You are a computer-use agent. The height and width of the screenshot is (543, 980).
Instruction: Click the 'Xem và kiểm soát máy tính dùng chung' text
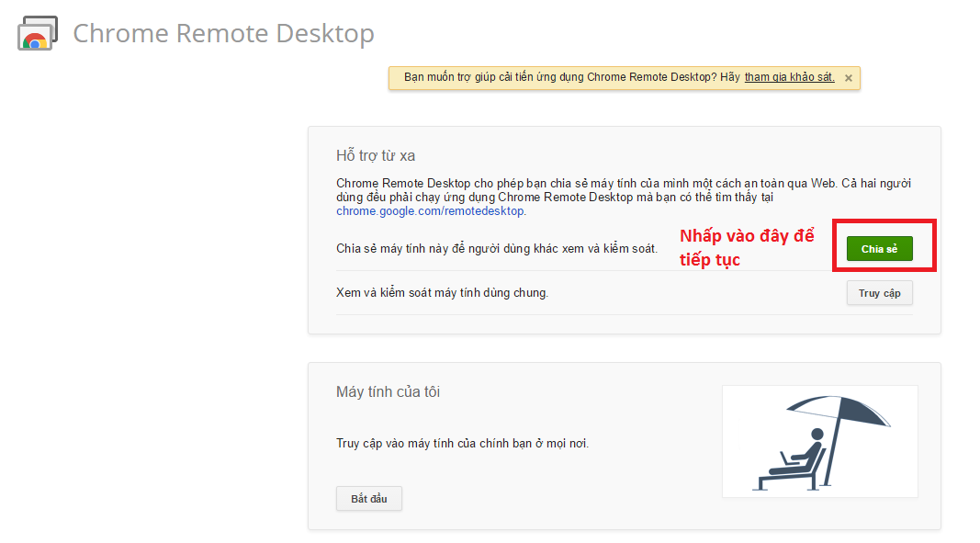pos(442,292)
